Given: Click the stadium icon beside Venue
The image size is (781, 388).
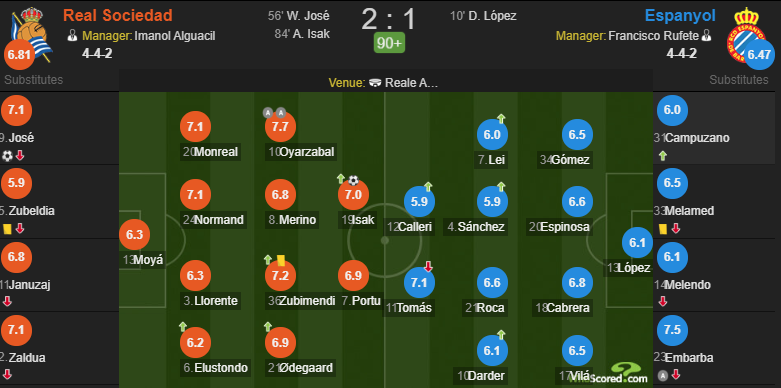Looking at the screenshot, I should [377, 83].
